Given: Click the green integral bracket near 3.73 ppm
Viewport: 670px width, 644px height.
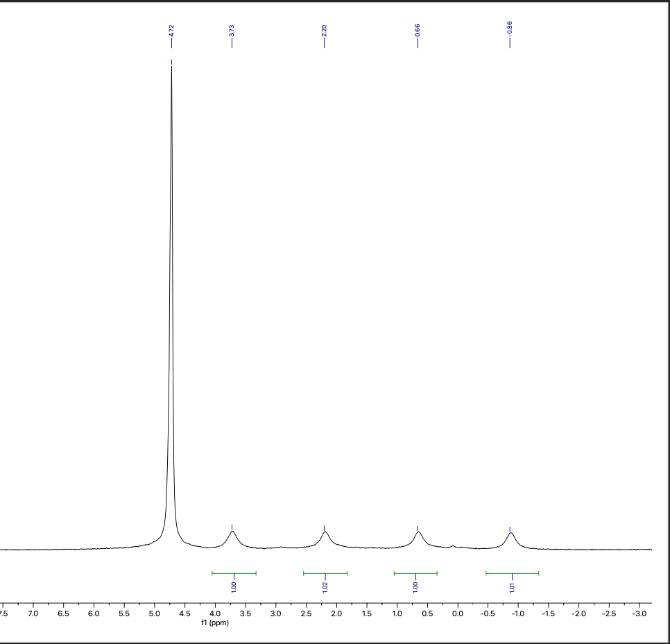Looking at the screenshot, I should click(x=234, y=573).
